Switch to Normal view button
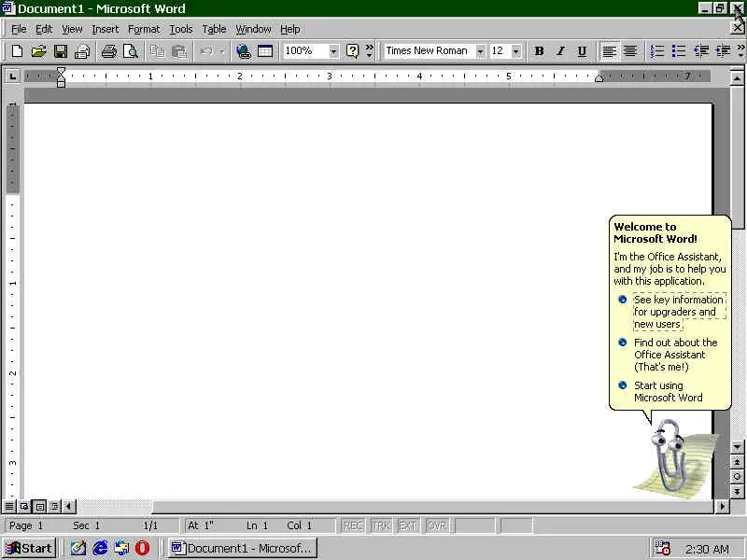 (9, 506)
